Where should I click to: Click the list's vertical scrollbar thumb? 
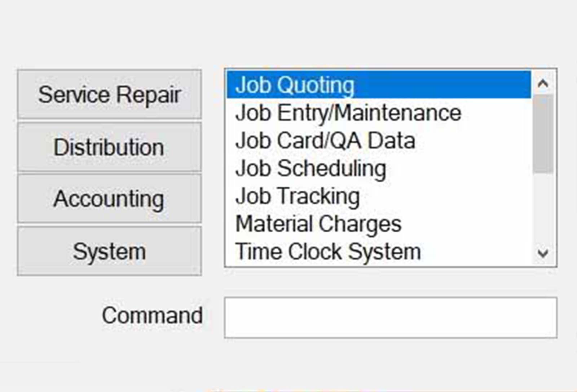543,134
